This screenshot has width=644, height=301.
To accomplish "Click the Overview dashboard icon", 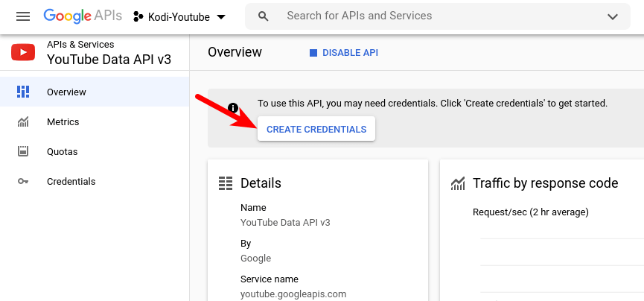I will pyautogui.click(x=23, y=92).
